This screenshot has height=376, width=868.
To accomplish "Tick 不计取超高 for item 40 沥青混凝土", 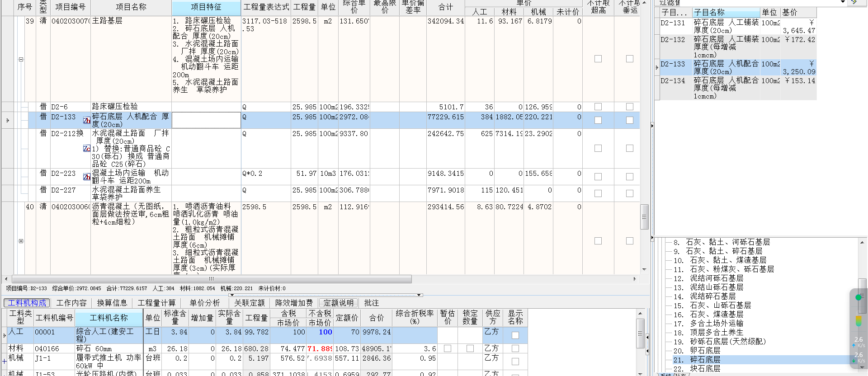I will (x=598, y=241).
